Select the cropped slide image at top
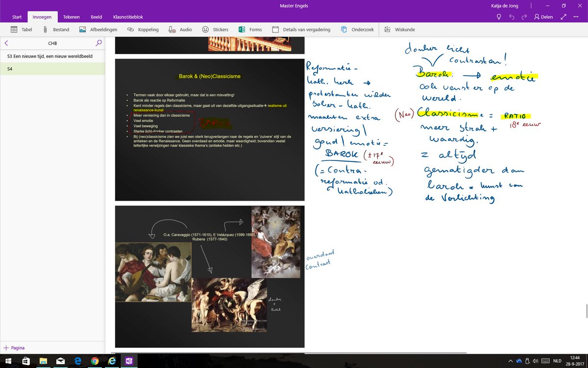The image size is (588, 368). pyautogui.click(x=210, y=45)
